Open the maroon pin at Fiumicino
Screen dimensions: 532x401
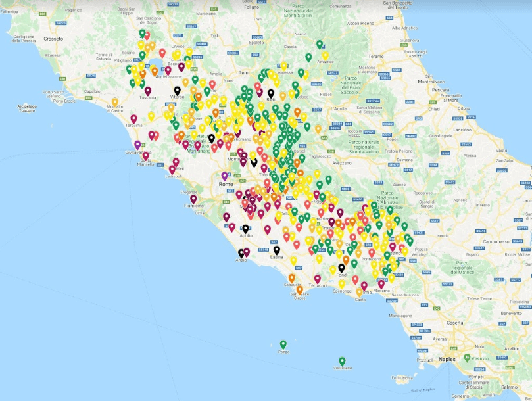193,199
